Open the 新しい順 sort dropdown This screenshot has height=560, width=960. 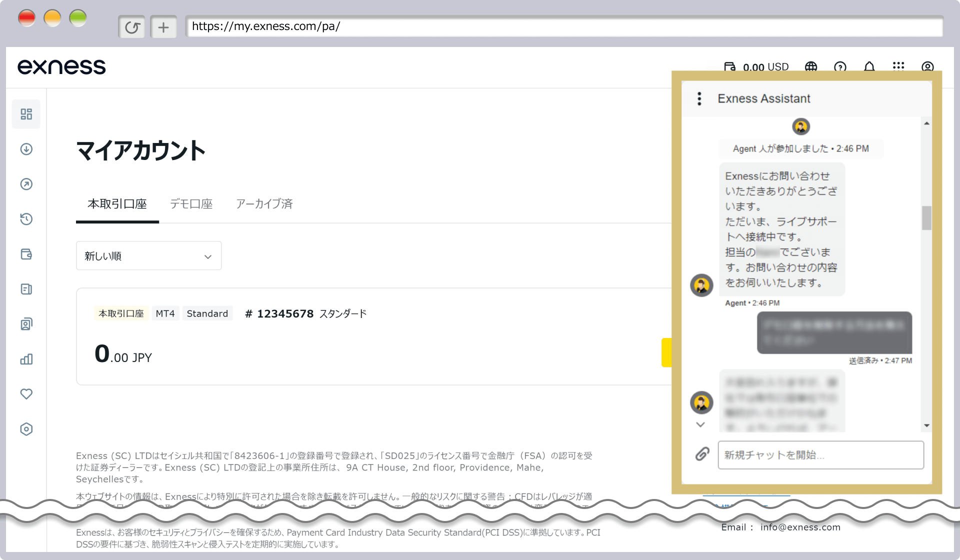point(148,256)
